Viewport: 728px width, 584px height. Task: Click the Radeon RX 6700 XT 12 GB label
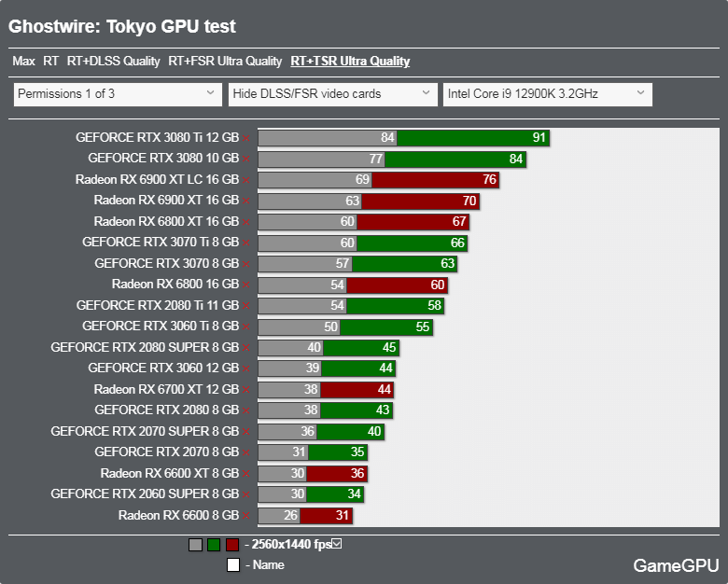166,389
